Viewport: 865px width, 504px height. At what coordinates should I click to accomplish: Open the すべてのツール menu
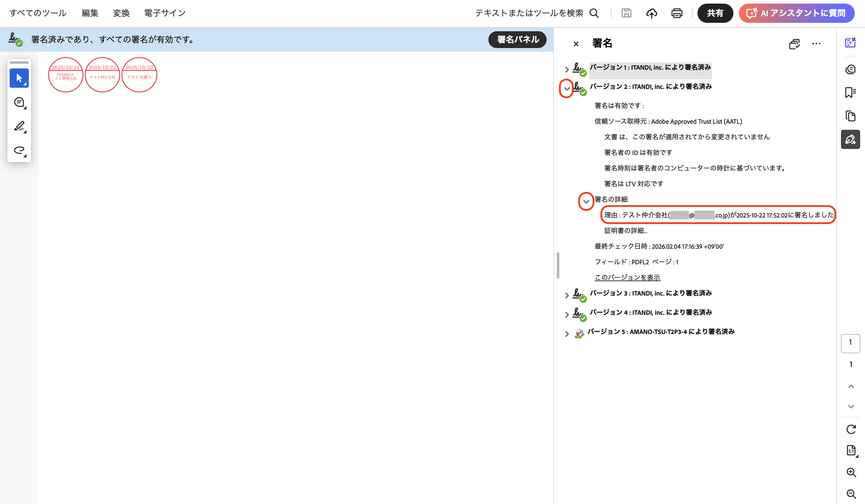pos(38,13)
